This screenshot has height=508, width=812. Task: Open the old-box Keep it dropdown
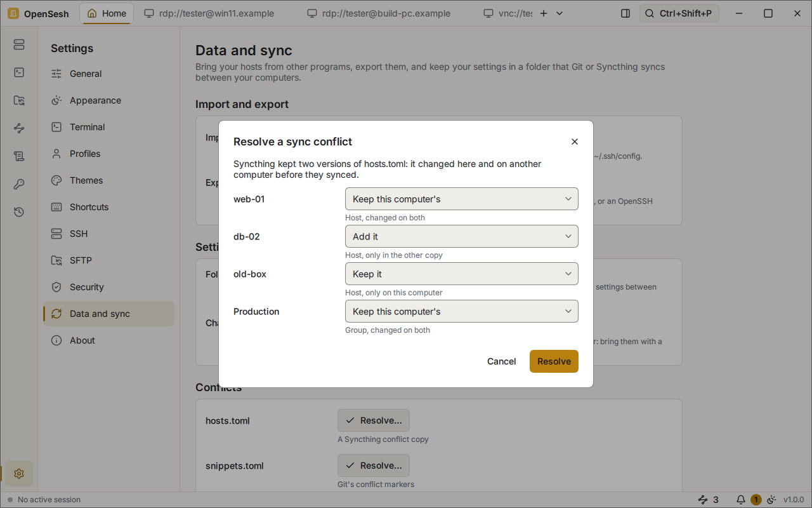pyautogui.click(x=462, y=274)
